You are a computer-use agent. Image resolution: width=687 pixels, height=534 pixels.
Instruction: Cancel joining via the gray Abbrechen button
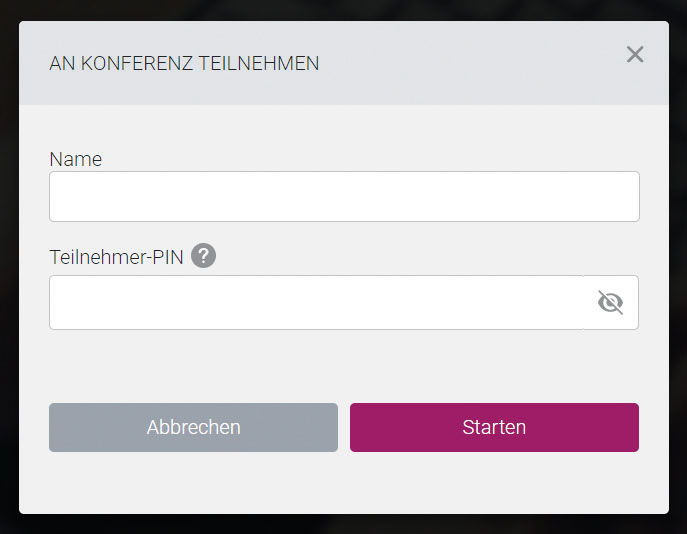pos(193,427)
